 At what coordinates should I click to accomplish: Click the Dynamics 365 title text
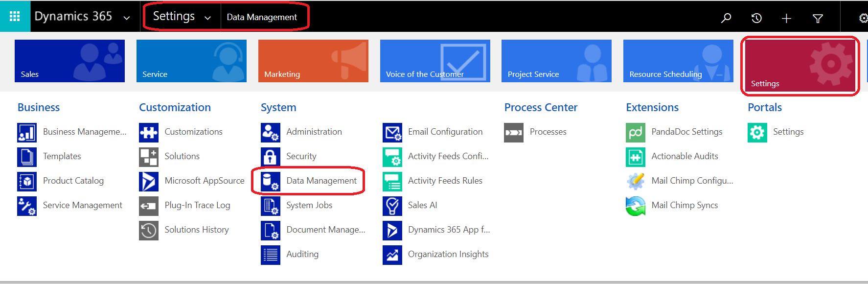coord(73,16)
